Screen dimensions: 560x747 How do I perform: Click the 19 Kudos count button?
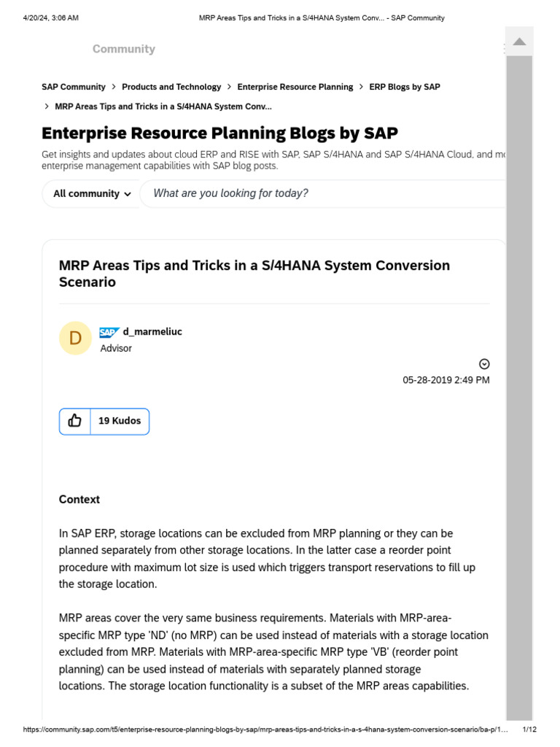120,421
